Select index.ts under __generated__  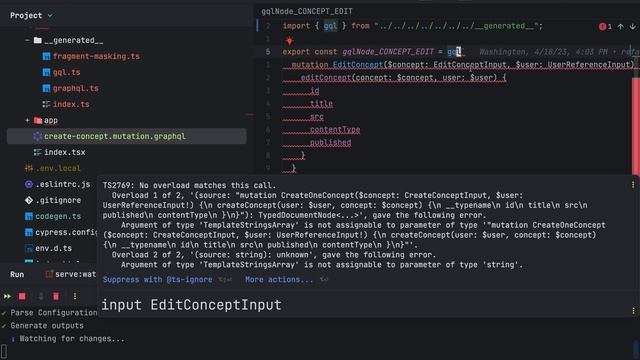point(71,104)
